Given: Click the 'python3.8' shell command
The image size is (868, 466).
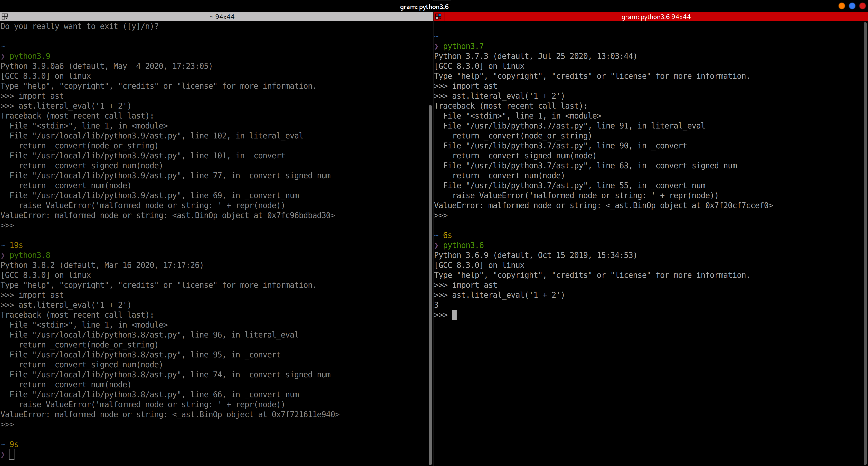Looking at the screenshot, I should pyautogui.click(x=30, y=255).
